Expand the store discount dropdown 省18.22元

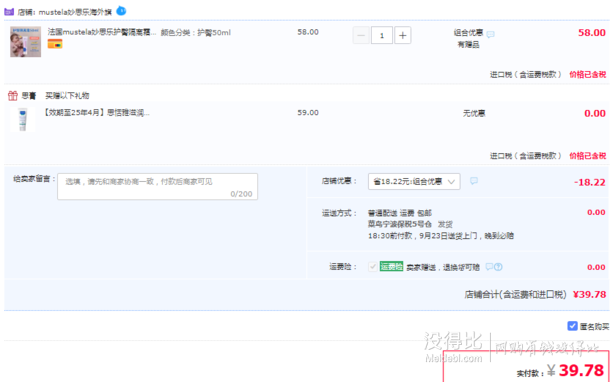point(414,182)
